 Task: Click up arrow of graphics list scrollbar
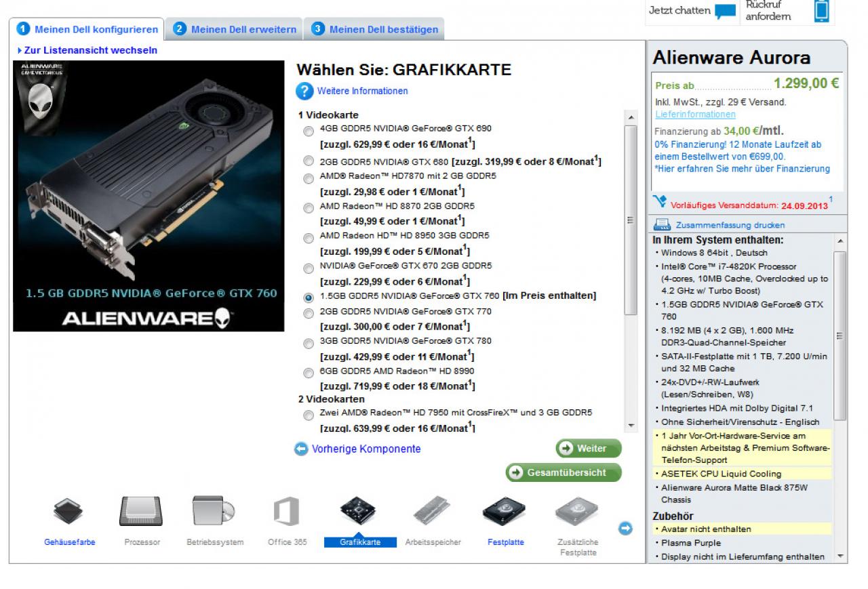[631, 117]
